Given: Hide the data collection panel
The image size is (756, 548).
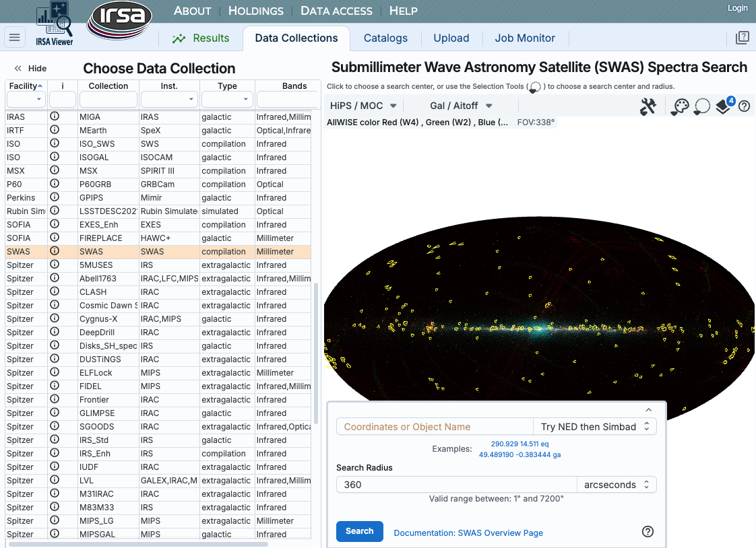Looking at the screenshot, I should tap(30, 69).
